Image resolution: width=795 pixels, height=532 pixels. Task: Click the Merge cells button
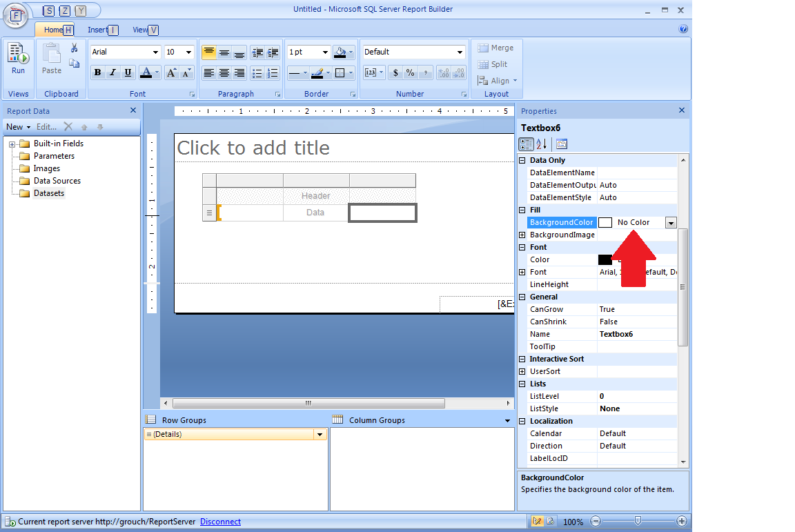496,48
